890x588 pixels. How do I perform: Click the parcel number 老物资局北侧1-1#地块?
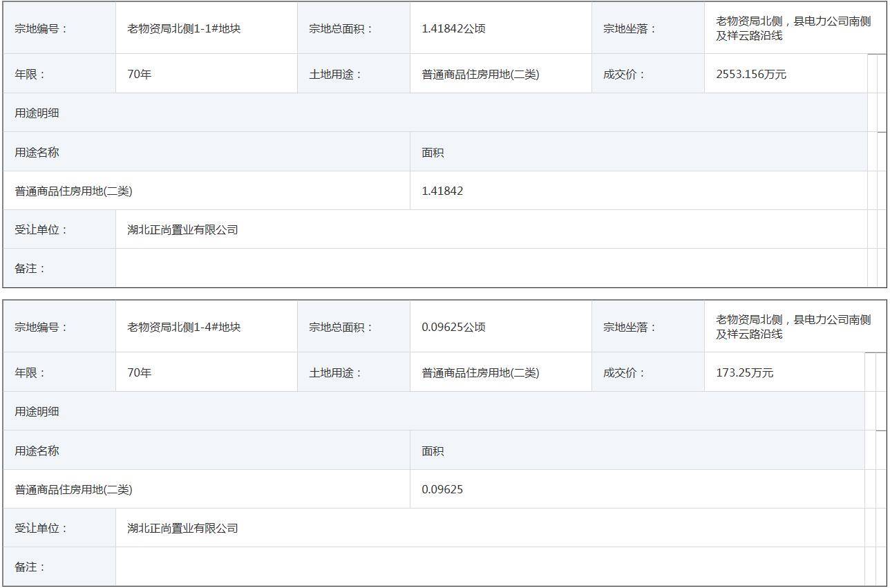pyautogui.click(x=184, y=29)
